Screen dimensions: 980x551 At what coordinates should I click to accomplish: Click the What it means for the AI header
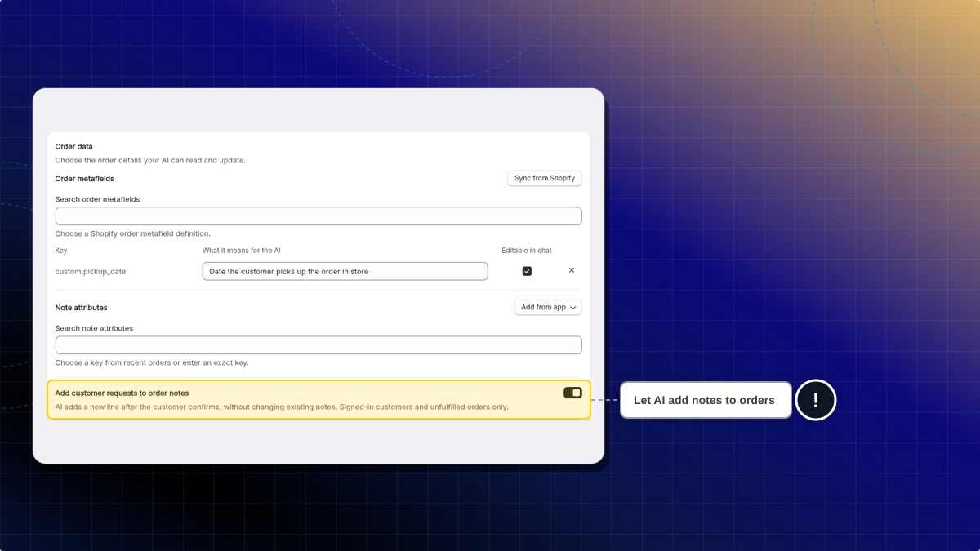click(242, 251)
